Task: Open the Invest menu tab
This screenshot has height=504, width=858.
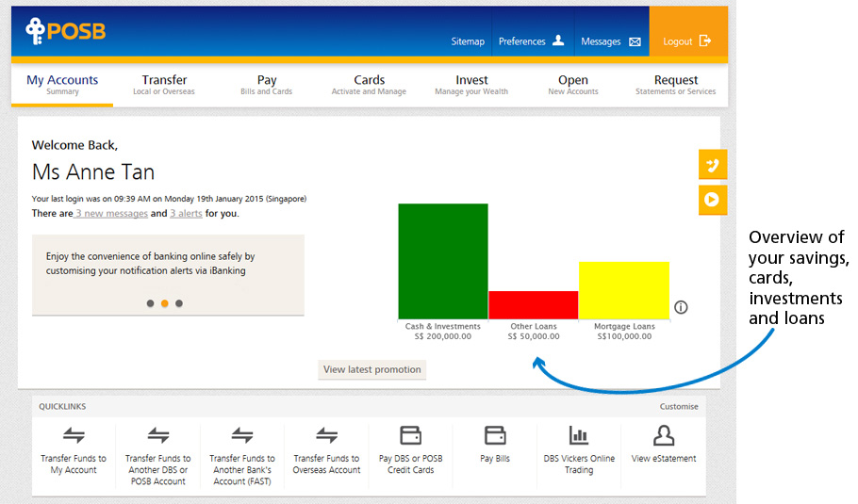Action: (x=471, y=85)
